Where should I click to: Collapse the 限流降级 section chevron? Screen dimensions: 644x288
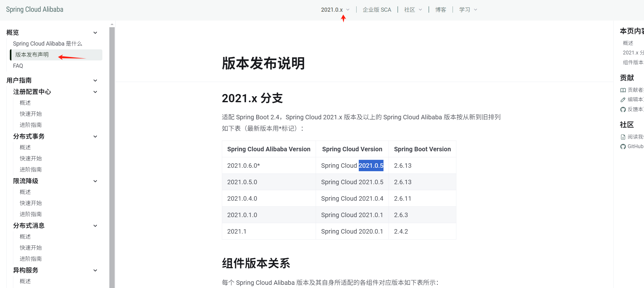[x=95, y=181]
